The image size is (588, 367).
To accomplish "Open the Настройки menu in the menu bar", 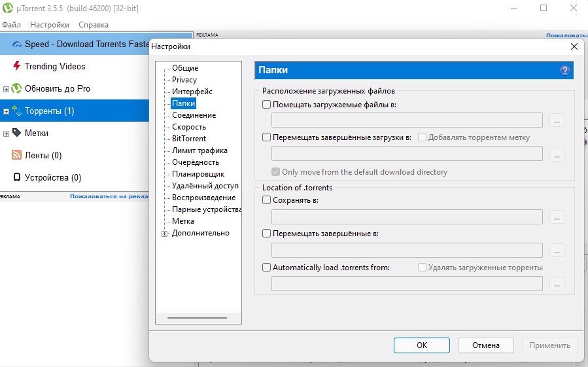I will click(x=50, y=25).
